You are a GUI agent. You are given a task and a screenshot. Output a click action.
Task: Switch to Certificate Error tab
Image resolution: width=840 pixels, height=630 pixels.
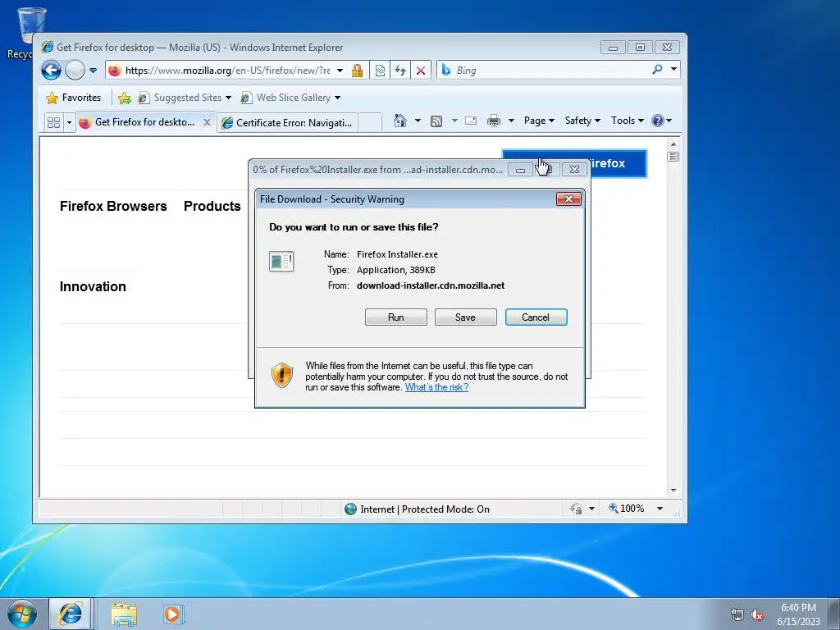287,123
